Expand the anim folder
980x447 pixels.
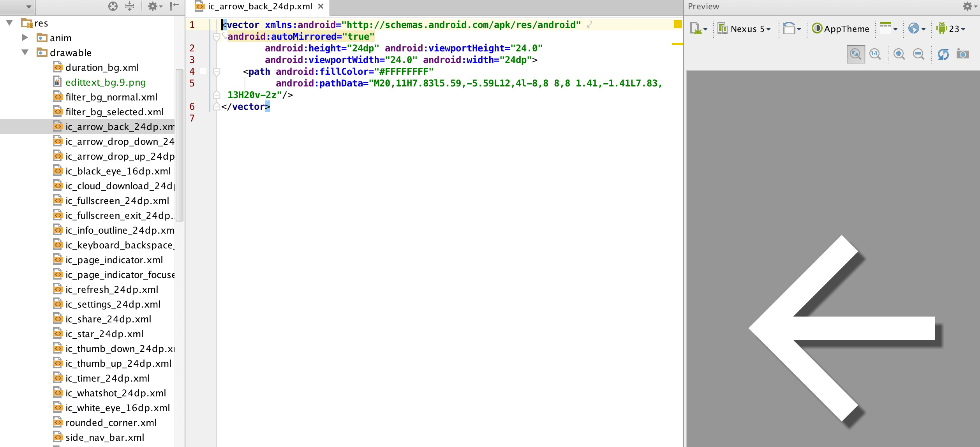(x=25, y=38)
